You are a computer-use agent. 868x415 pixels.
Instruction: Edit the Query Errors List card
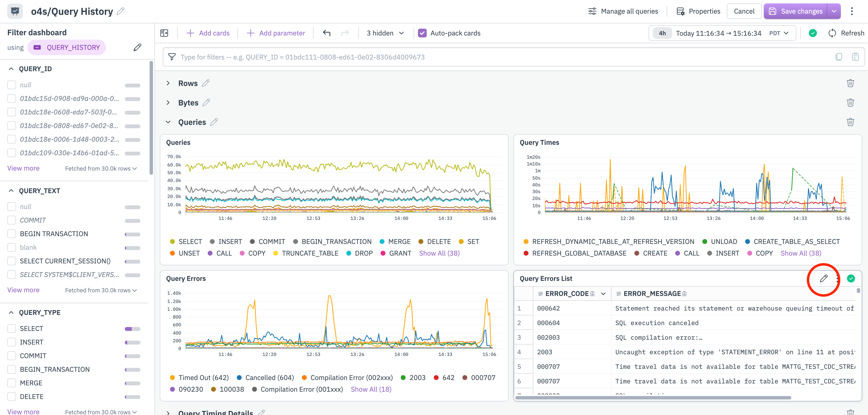(x=823, y=278)
